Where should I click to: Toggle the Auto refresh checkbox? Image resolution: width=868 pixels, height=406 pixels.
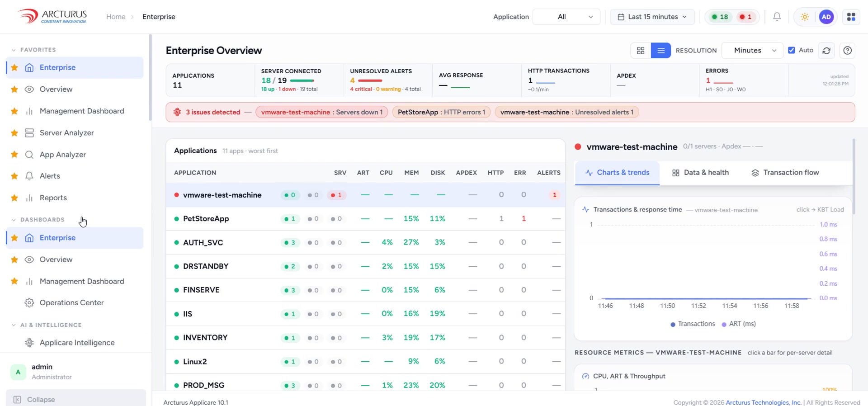792,50
